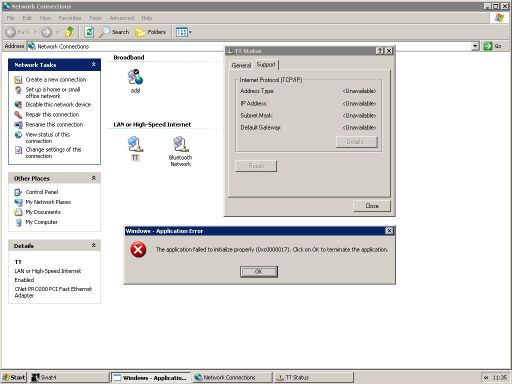The height and width of the screenshot is (384, 512).
Task: Click the Disable this network device icon
Action: (18, 104)
